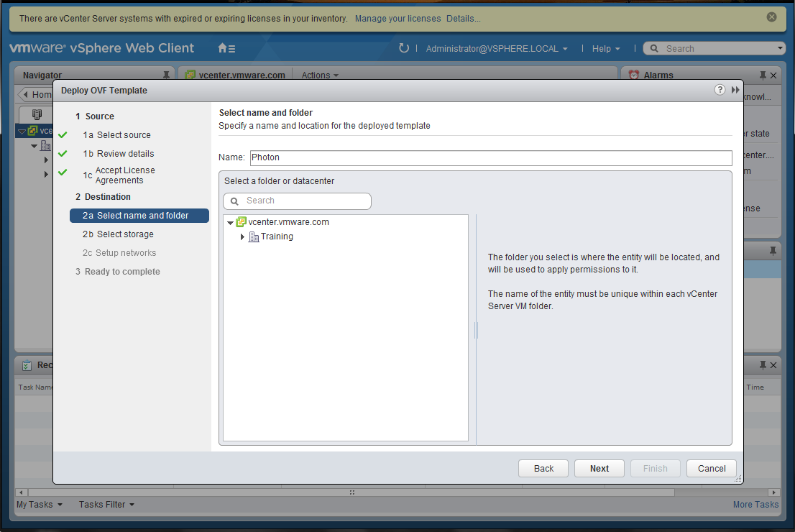Click the dialog resize grip corner
The image size is (795, 532).
[738, 478]
